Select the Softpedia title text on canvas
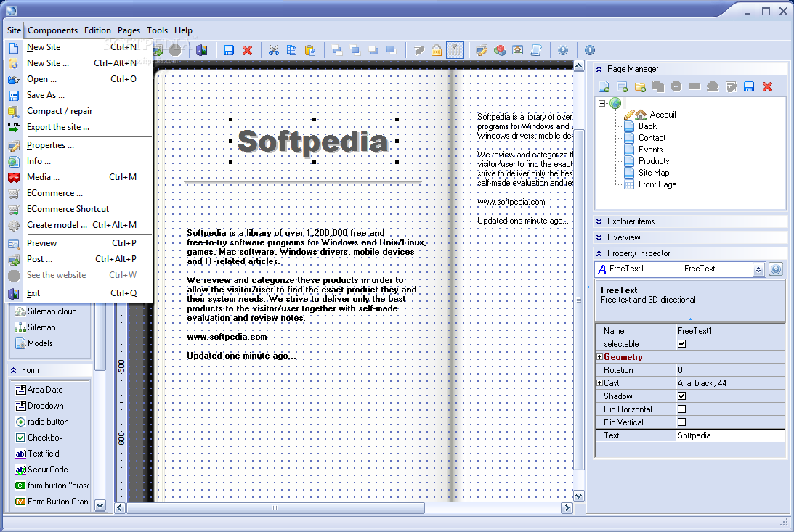The image size is (794, 532). pyautogui.click(x=313, y=141)
